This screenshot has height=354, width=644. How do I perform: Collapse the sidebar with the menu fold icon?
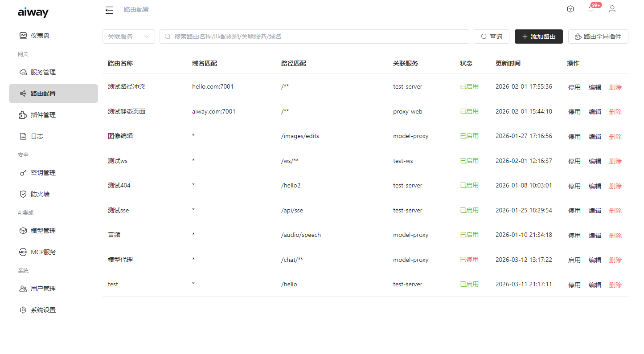pos(109,10)
